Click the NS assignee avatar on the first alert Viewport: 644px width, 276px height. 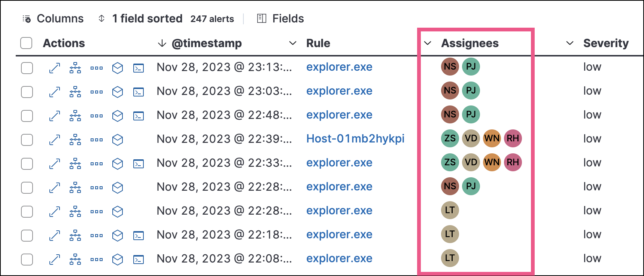[450, 67]
